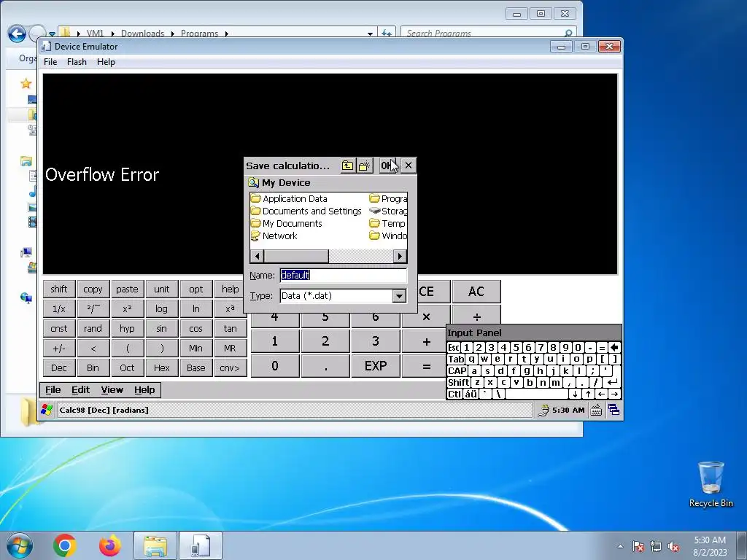Click the space bar on Input Panel
Image resolution: width=747 pixels, height=560 pixels.
point(537,394)
